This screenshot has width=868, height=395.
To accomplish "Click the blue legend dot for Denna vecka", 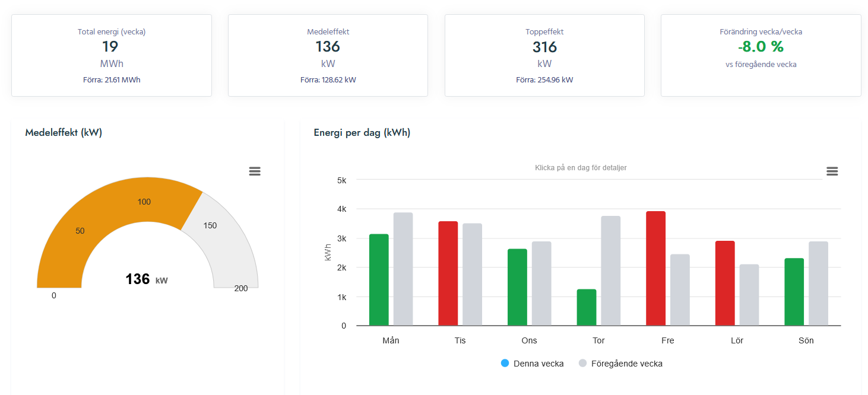I will click(505, 363).
